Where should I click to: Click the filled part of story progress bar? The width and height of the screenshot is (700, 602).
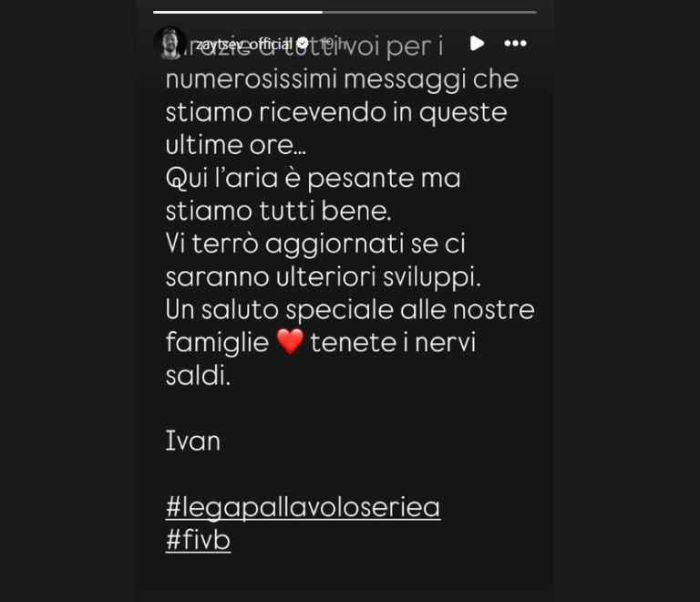coord(238,12)
